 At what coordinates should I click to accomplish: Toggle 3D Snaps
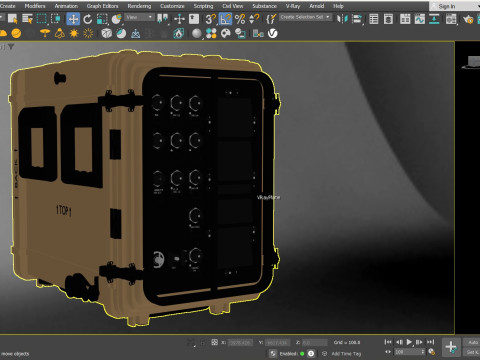[x=211, y=19]
